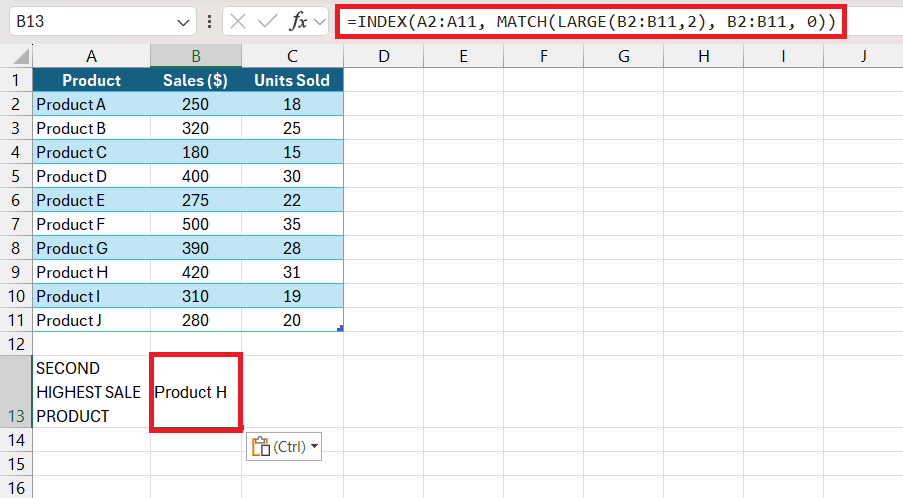Select result cell B13 showing Product H
This screenshot has height=498, width=903.
point(196,392)
